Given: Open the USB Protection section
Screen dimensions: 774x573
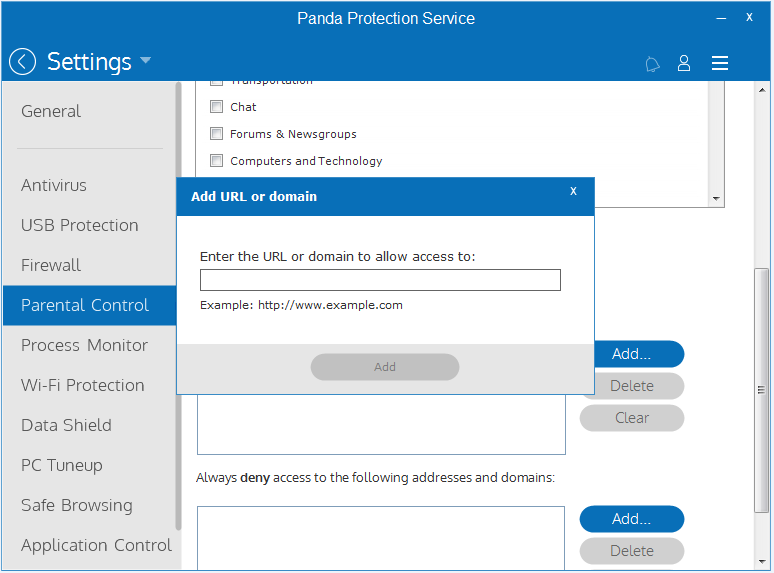Looking at the screenshot, I should pos(79,225).
